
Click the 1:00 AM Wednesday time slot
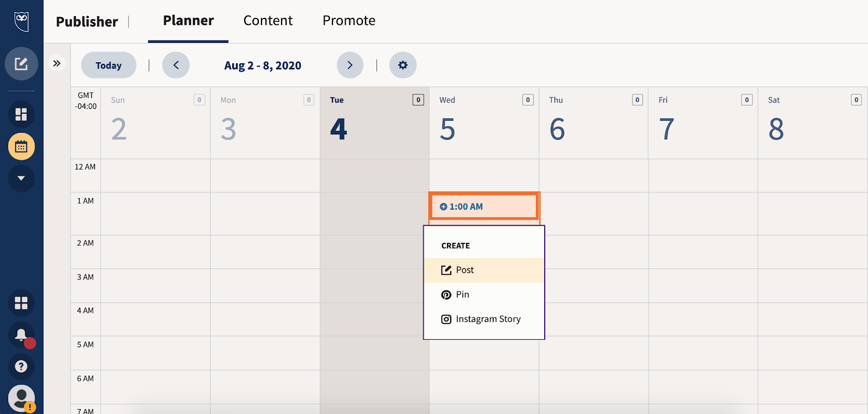coord(484,206)
